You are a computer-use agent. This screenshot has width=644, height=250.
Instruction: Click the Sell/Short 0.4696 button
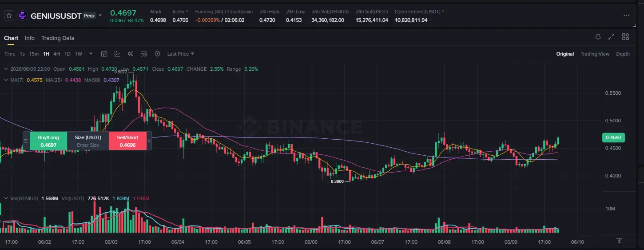click(127, 141)
